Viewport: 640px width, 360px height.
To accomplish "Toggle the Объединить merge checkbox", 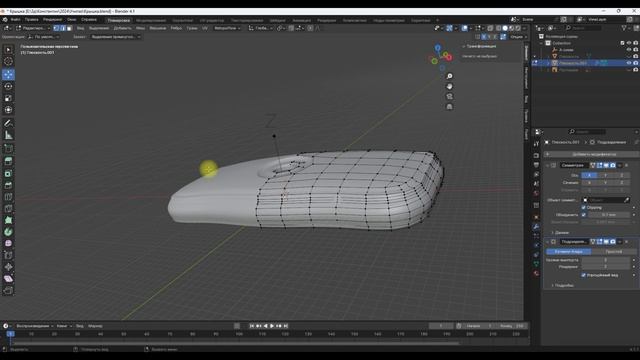I will point(584,215).
